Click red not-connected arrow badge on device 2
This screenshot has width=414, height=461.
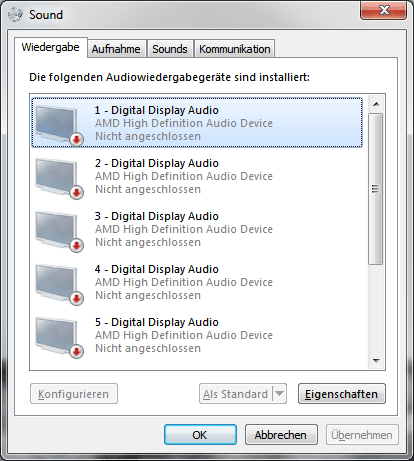click(x=77, y=192)
